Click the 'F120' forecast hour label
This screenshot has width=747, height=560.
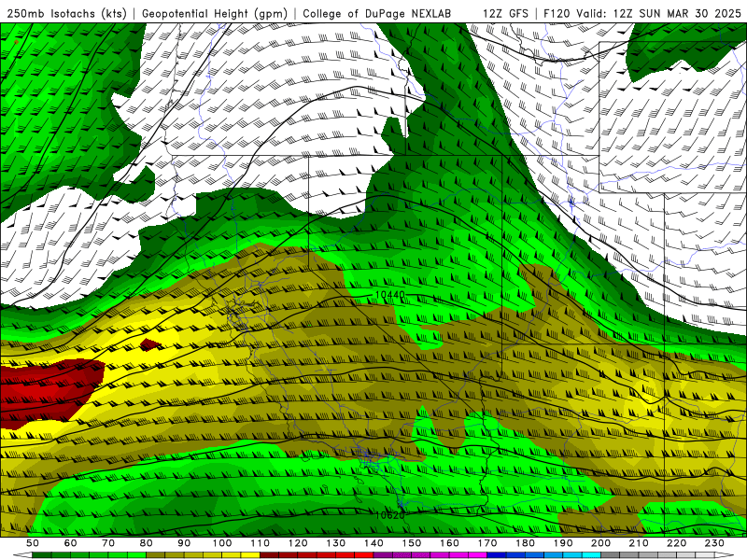tap(557, 13)
